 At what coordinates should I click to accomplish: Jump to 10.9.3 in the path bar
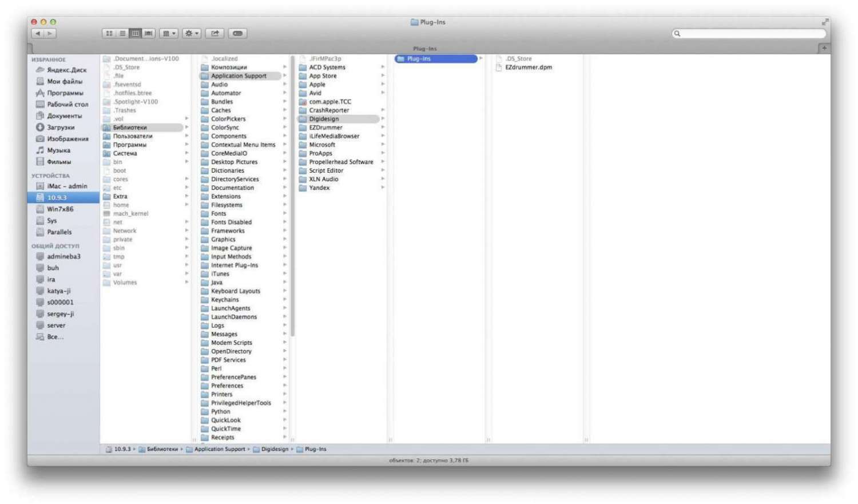click(x=118, y=449)
